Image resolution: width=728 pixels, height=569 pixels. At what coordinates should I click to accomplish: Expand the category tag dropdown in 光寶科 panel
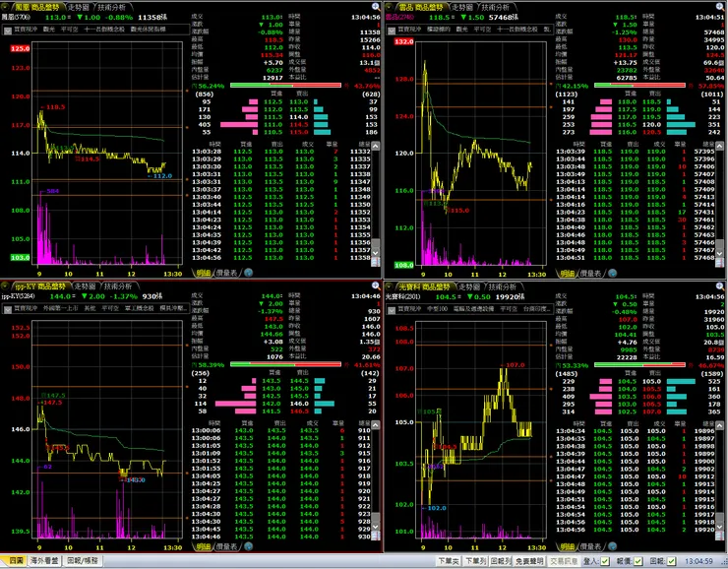[x=392, y=309]
